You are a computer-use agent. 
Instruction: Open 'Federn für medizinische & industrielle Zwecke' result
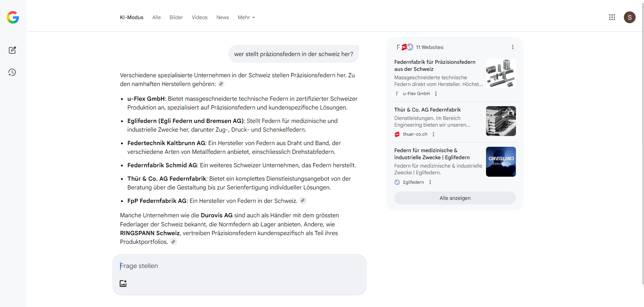tap(432, 154)
